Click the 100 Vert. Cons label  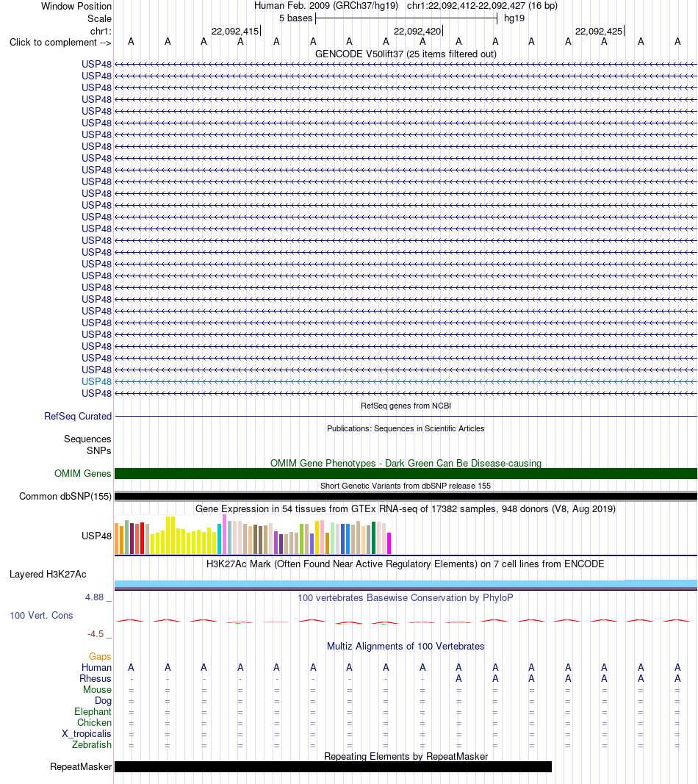[x=41, y=616]
